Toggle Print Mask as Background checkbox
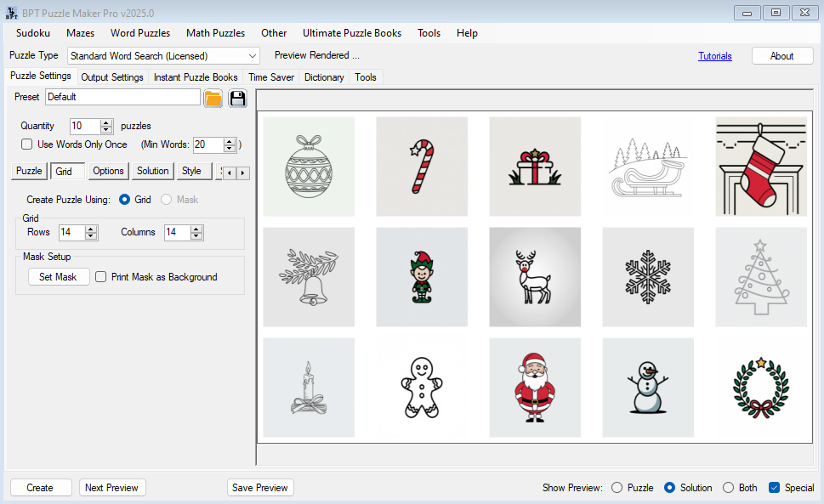Viewport: 824px width, 504px height. point(101,277)
